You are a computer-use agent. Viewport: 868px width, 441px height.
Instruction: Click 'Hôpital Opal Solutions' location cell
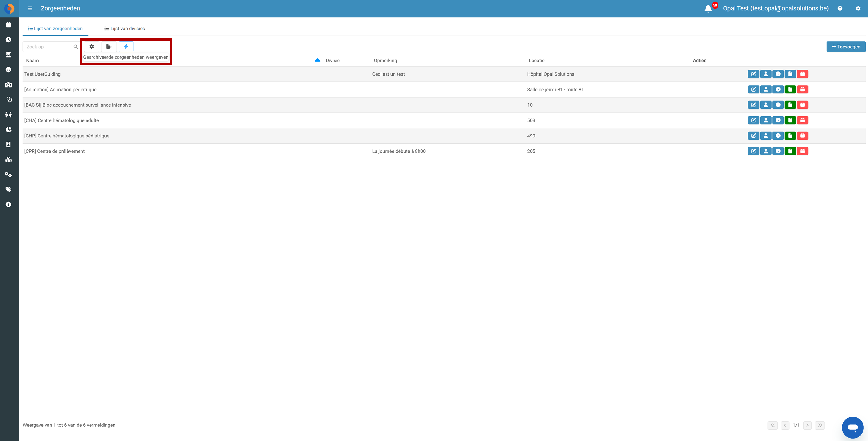[x=550, y=74]
